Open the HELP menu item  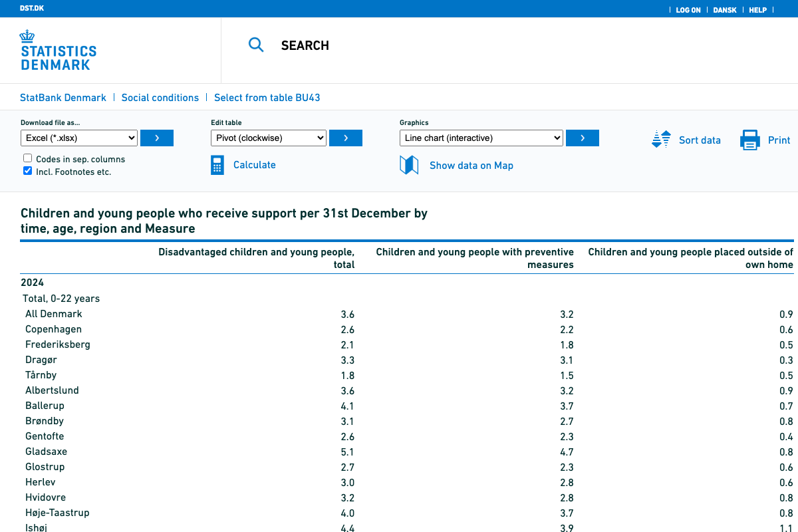(757, 10)
